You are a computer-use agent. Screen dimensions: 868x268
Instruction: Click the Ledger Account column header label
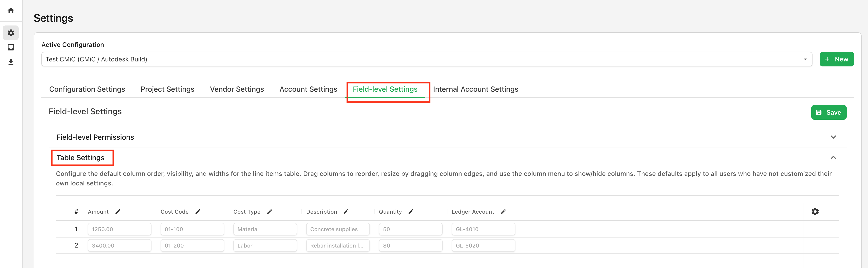click(473, 212)
